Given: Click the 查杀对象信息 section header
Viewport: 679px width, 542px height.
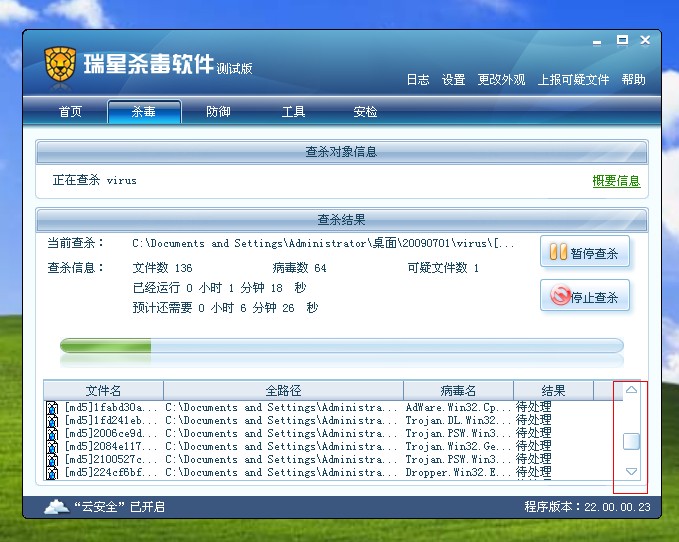Looking at the screenshot, I should (342, 152).
